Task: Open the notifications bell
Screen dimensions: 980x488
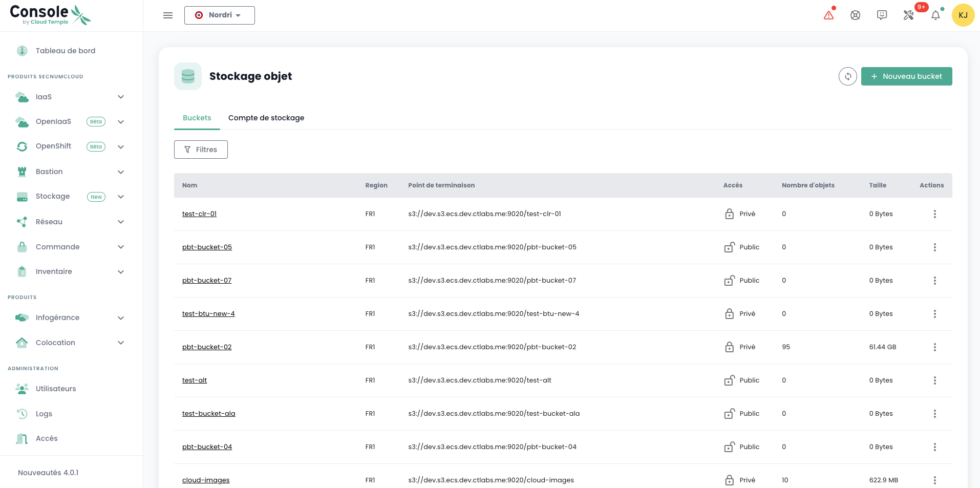Action: [x=935, y=15]
